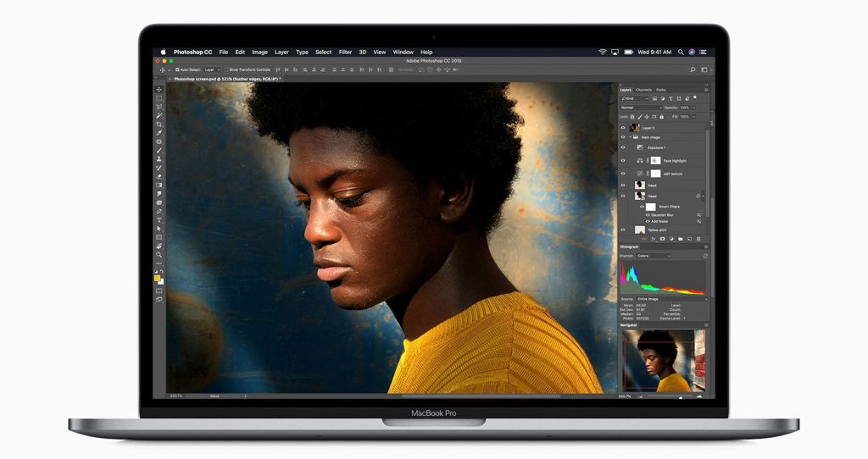
Task: Select the Type tool
Action: (159, 219)
